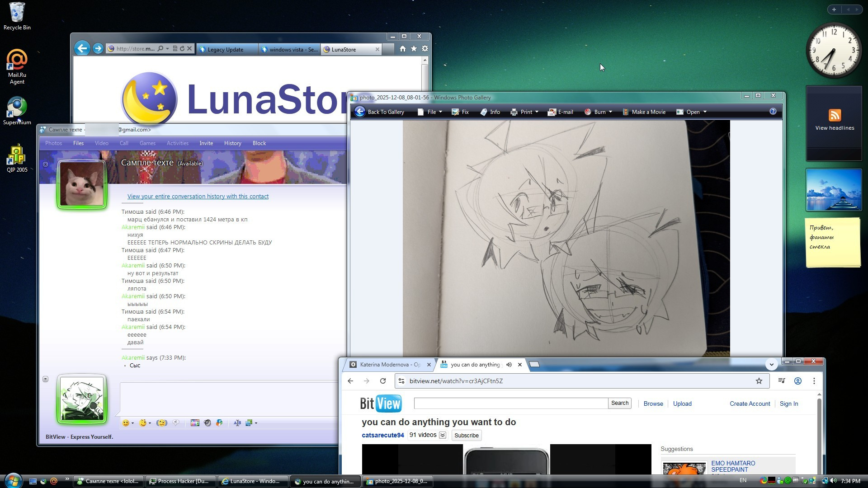868x488 pixels.
Task: Open the font formatting tool in chat
Action: tap(237, 423)
